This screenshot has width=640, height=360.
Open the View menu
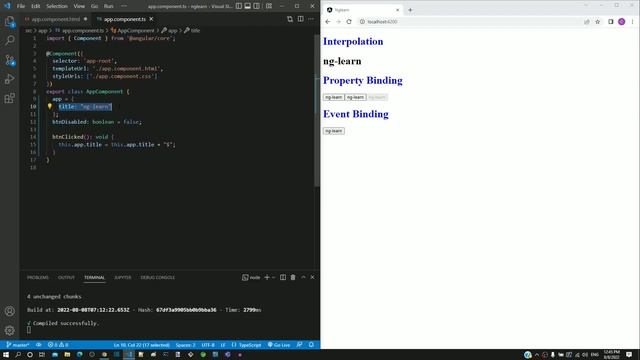[79, 6]
